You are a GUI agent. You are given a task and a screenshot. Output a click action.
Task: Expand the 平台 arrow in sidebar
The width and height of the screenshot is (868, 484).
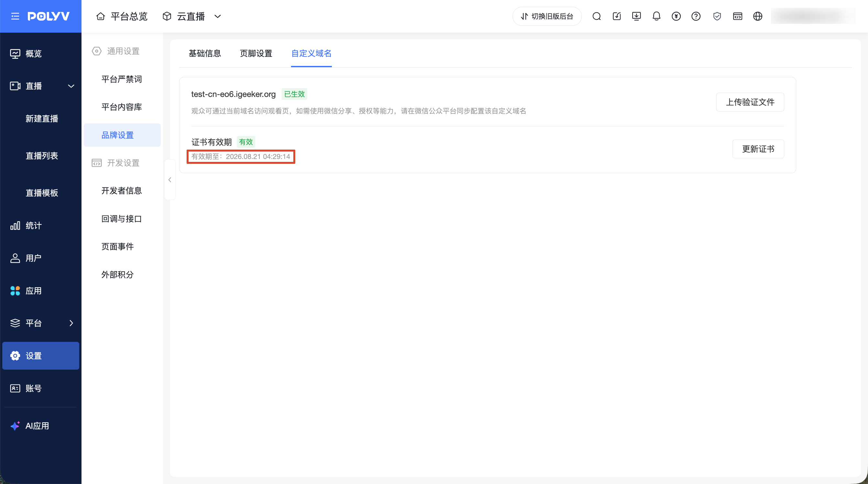pyautogui.click(x=71, y=323)
